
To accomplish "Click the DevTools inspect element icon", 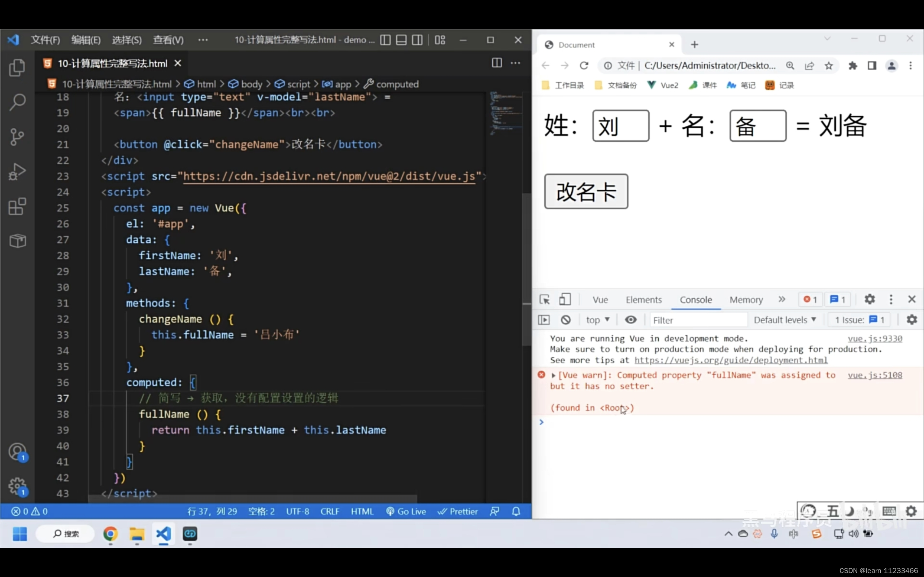I will [544, 300].
